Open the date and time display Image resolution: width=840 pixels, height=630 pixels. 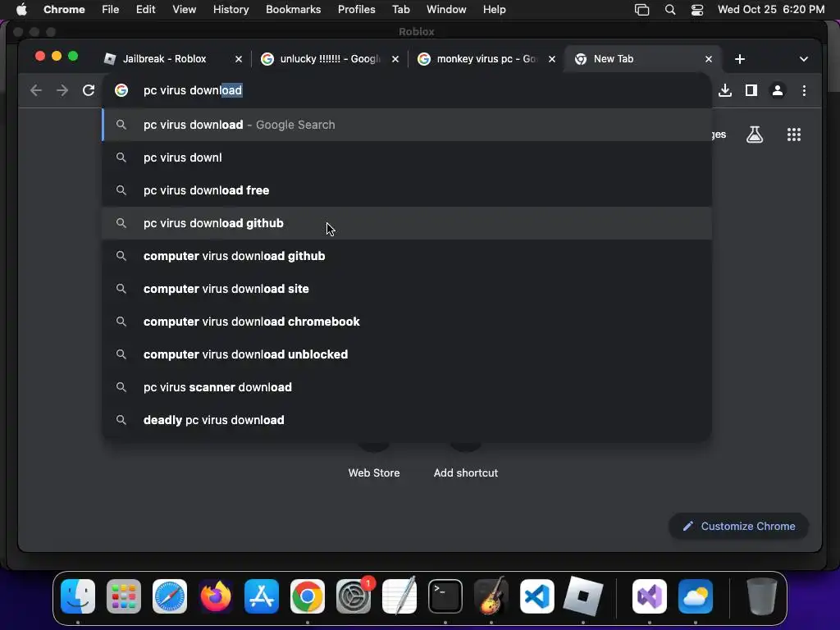(771, 10)
